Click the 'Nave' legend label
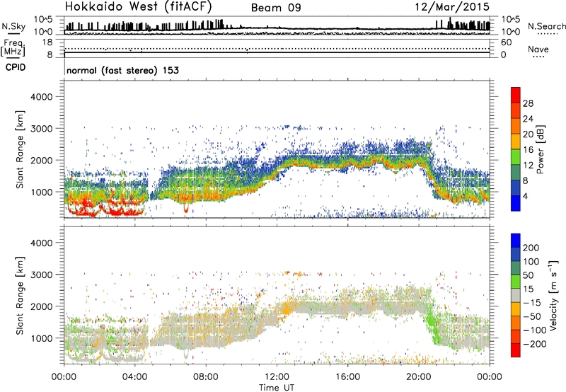566x392 pixels. tap(538, 49)
